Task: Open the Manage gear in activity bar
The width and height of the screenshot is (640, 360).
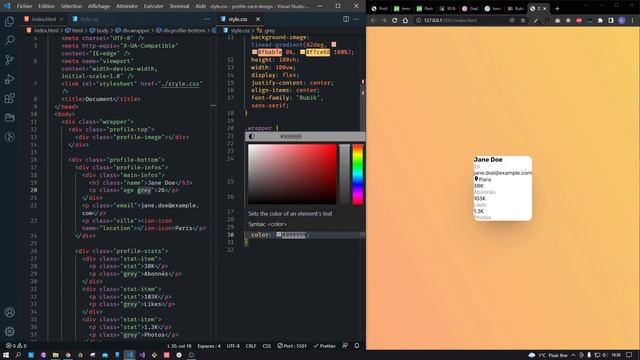Action: (9, 331)
